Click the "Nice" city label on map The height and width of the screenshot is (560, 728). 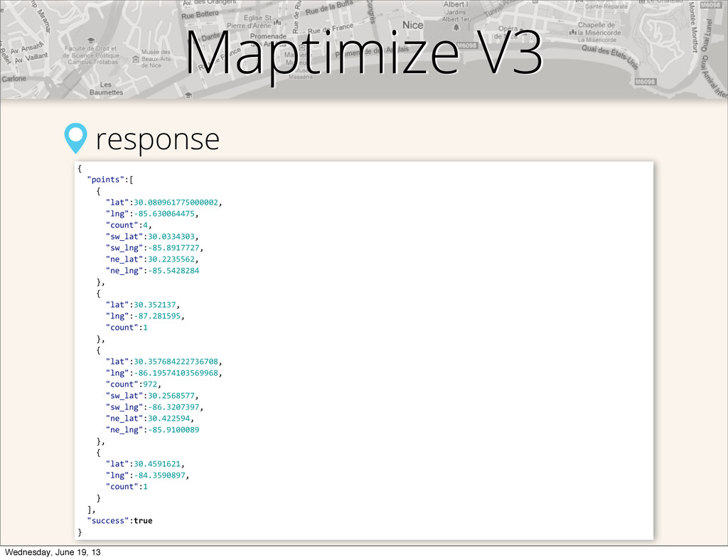413,25
